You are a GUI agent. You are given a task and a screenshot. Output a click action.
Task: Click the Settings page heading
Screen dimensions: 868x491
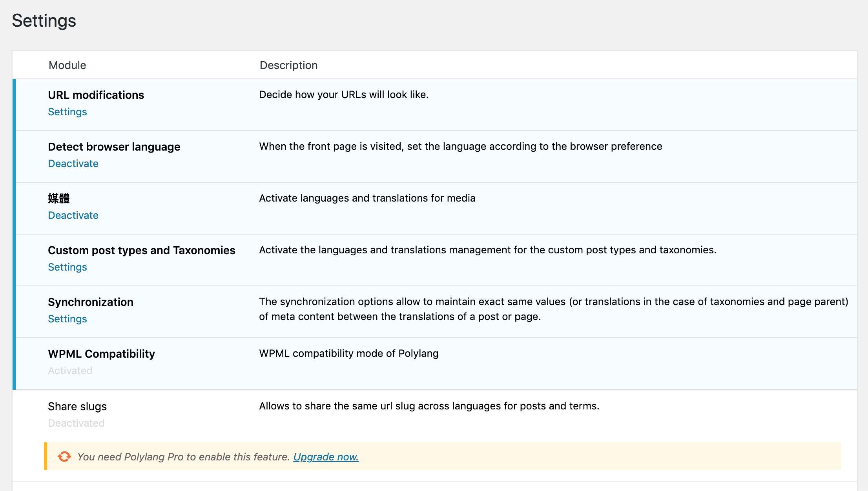pyautogui.click(x=44, y=21)
